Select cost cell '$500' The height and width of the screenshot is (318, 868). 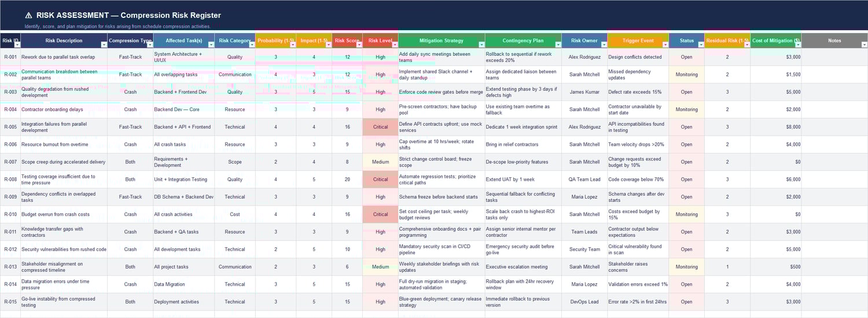776,267
